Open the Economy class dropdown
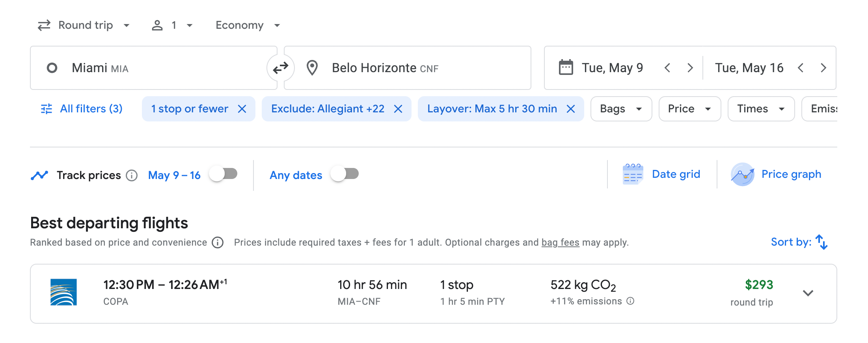 (x=248, y=25)
